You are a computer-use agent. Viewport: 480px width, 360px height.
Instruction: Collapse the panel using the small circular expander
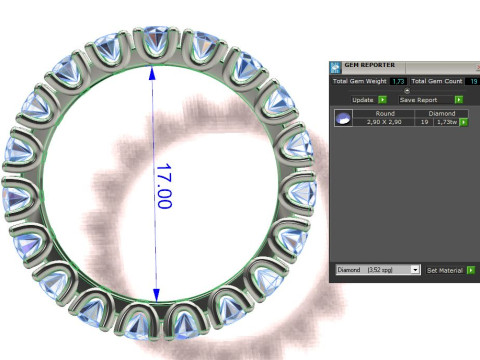click(x=407, y=91)
